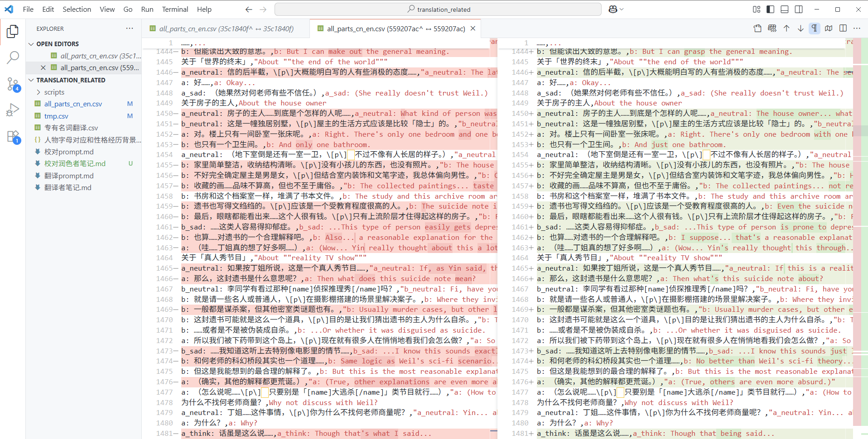Open the Copilot dropdown chevron
868x439 pixels.
coord(622,9)
